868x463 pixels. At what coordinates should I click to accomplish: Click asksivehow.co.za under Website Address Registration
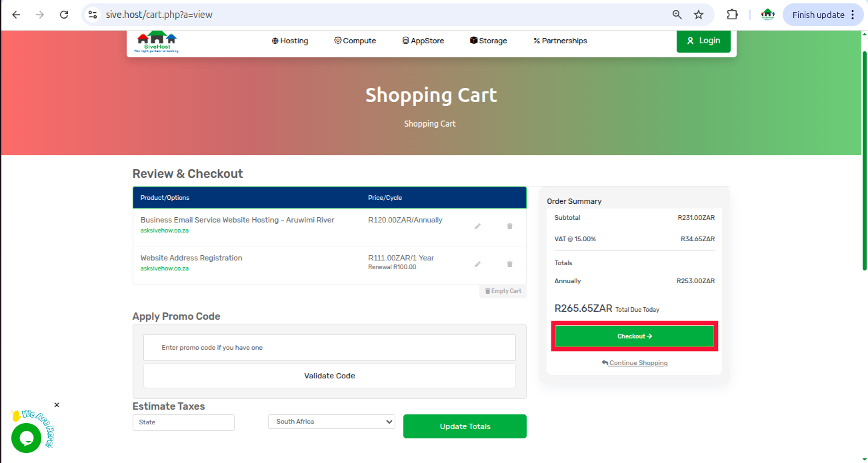pyautogui.click(x=165, y=268)
